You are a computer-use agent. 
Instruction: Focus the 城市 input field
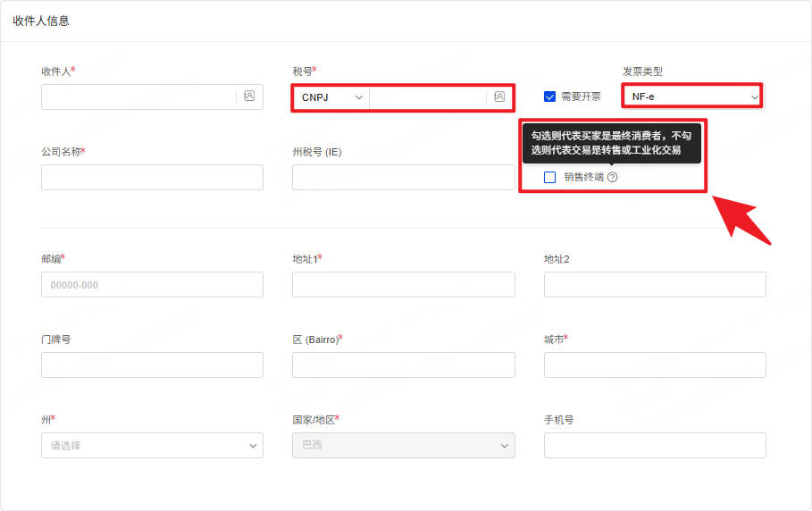(x=655, y=365)
